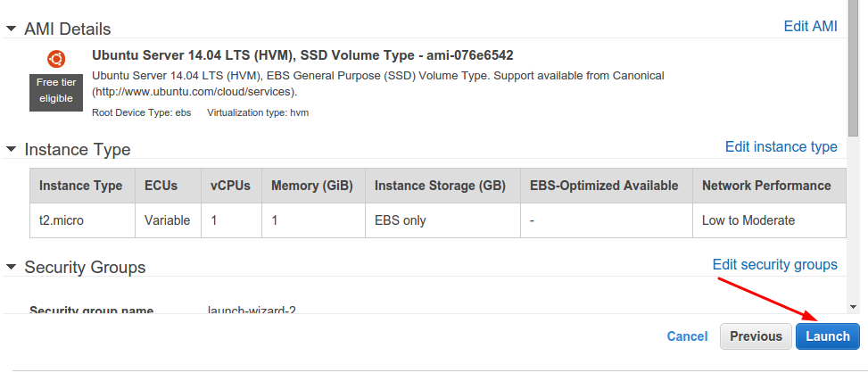
Task: Click the EBS-Optimized Available column header
Action: (x=604, y=186)
